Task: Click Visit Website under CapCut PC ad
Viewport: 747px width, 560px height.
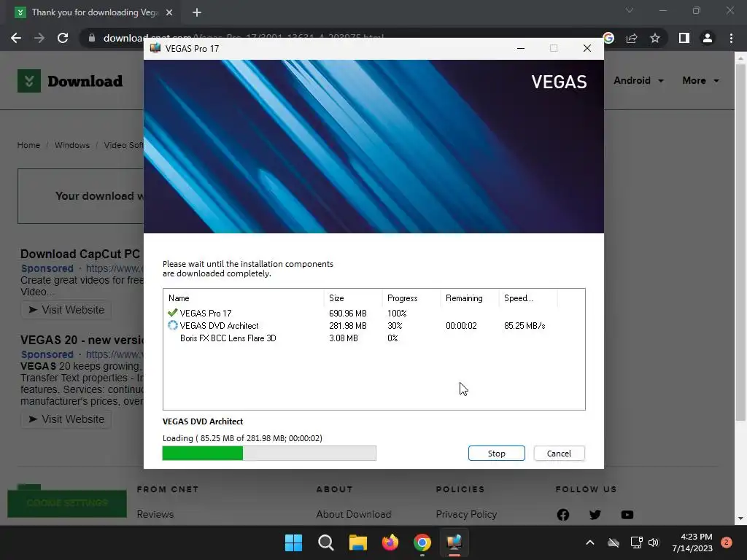Action: point(66,310)
